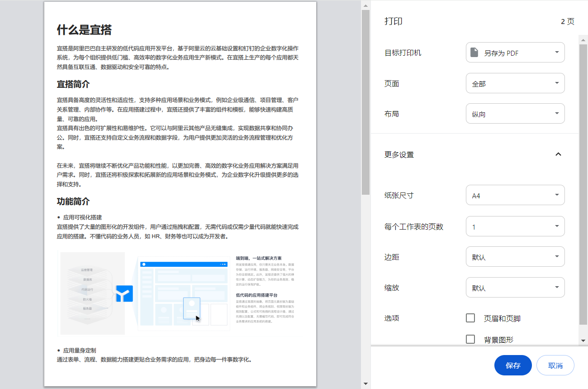Viewport: 588px width, 389px height.
Task: Click preview pane scrollbar up arrow
Action: [x=365, y=5]
